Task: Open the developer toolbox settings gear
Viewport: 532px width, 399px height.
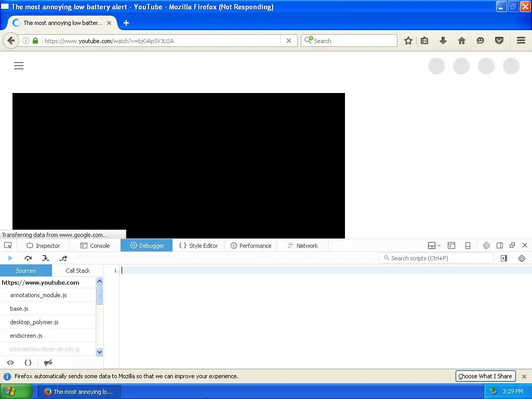Action: click(486, 246)
